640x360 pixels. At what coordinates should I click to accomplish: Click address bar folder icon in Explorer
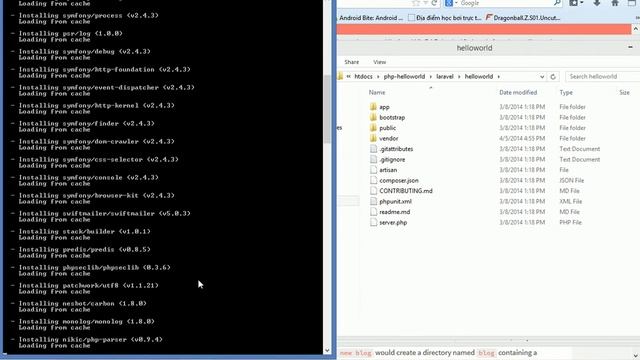(340, 77)
